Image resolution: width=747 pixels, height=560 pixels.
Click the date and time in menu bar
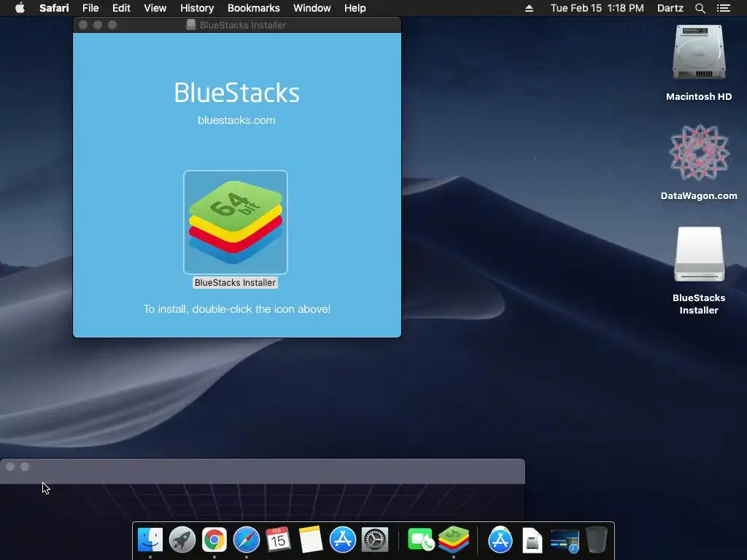(x=597, y=8)
